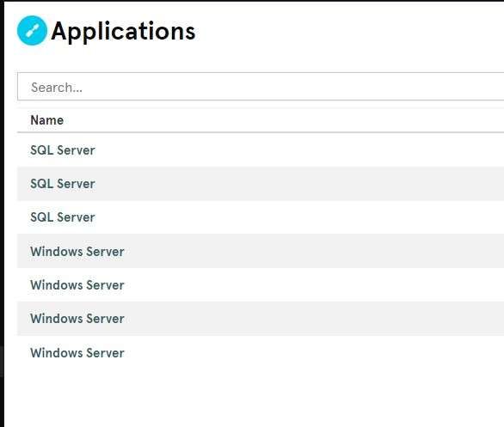Select the gray-shaded SQL Server row

click(x=261, y=184)
